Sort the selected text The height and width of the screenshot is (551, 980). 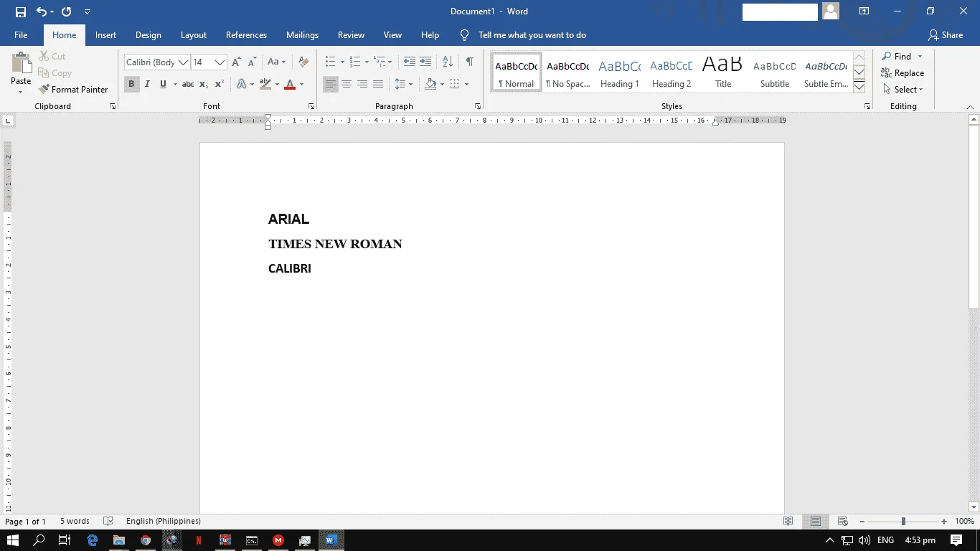click(x=448, y=62)
